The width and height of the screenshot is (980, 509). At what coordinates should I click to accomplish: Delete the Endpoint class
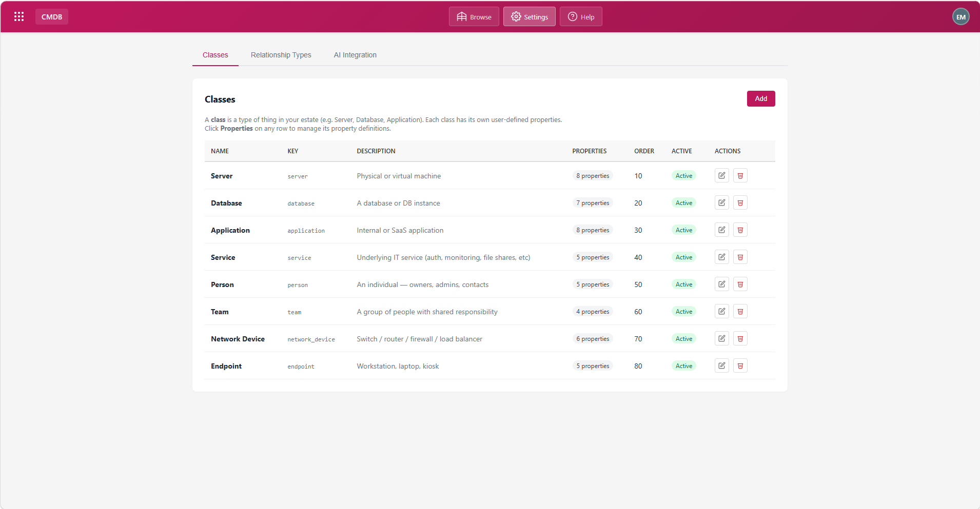[x=740, y=365]
